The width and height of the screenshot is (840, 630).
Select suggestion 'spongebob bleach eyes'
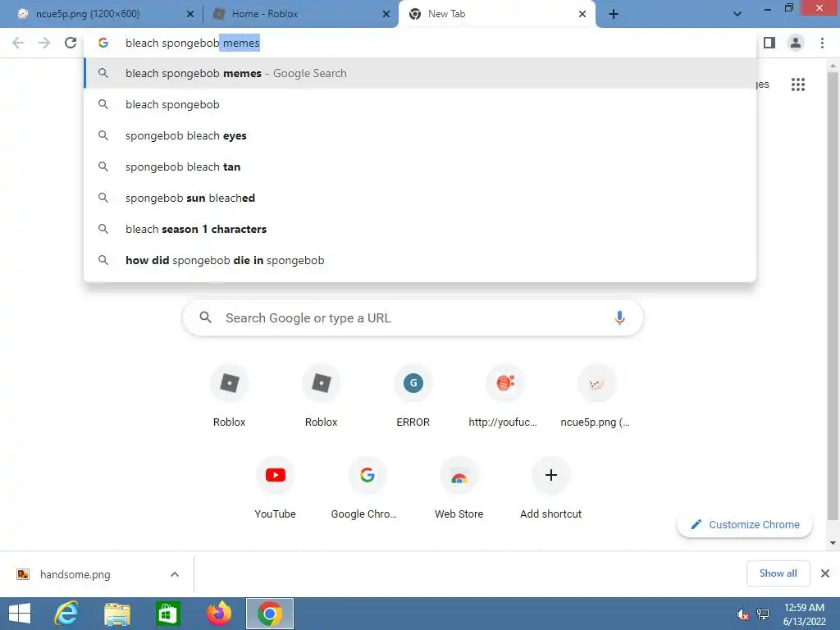pos(420,135)
